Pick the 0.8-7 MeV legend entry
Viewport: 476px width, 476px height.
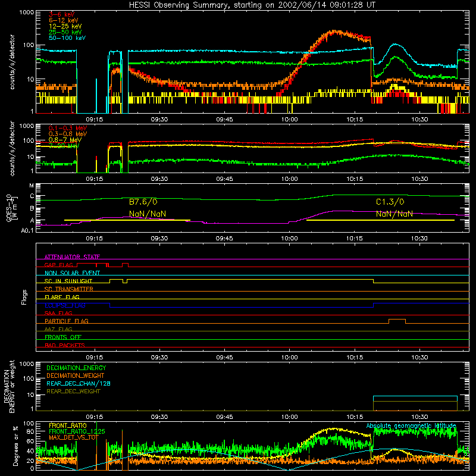pos(65,140)
